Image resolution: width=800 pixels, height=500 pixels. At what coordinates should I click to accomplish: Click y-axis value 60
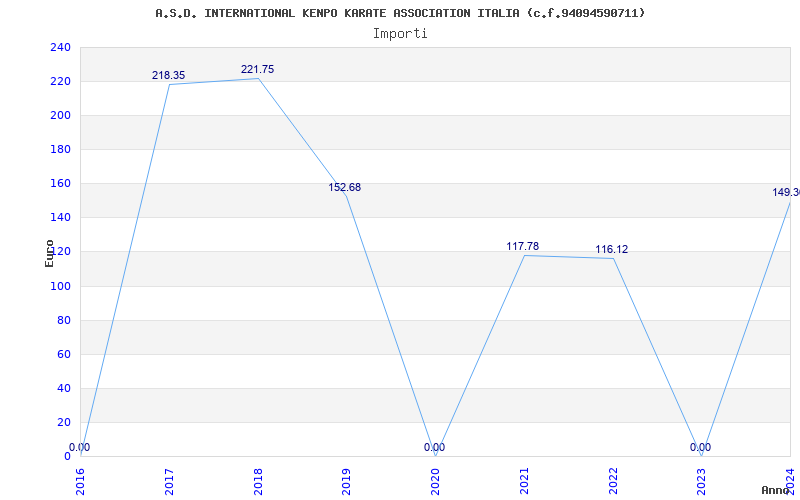(64, 354)
